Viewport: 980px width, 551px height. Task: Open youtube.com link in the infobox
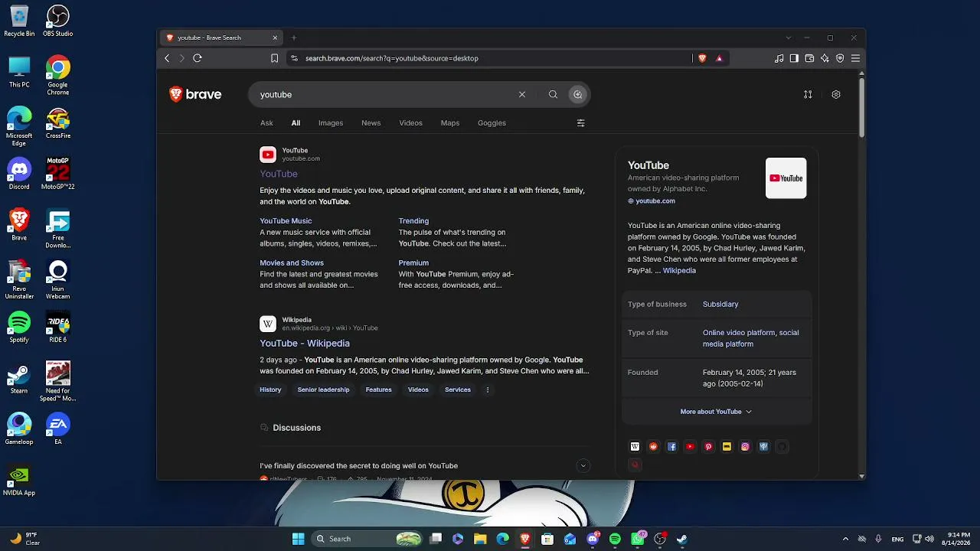(x=655, y=201)
